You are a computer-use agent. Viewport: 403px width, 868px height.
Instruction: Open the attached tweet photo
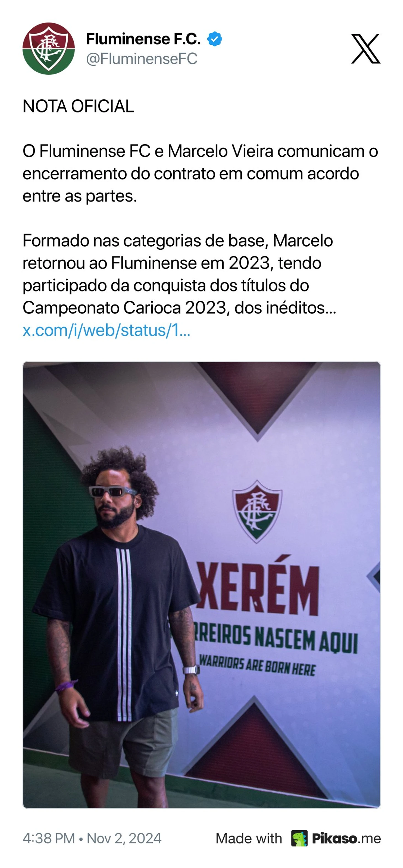tap(202, 585)
